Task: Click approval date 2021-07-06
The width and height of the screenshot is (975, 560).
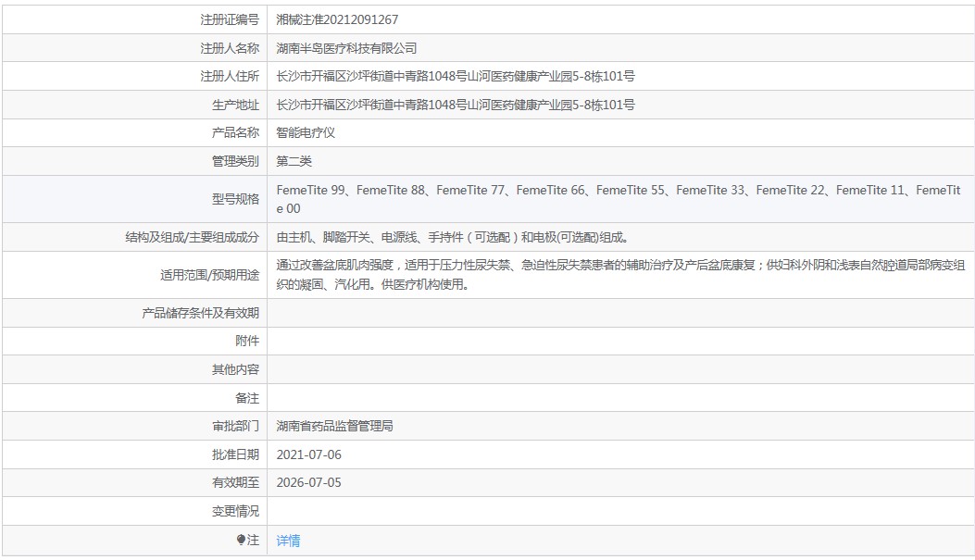Action: [x=309, y=455]
